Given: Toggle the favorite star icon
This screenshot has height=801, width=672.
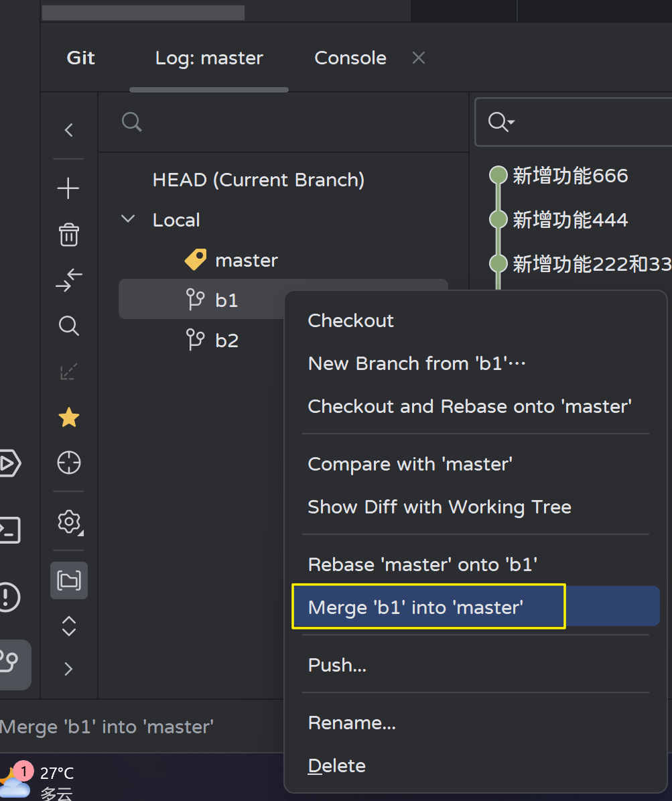Looking at the screenshot, I should click(x=68, y=418).
